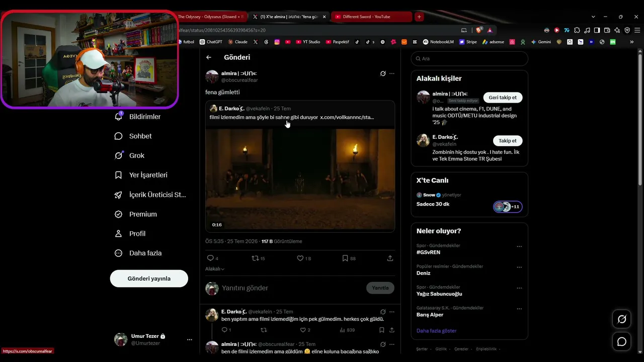Open the Sohbet chat icon in sidebar
The image size is (644, 362).
click(119, 136)
